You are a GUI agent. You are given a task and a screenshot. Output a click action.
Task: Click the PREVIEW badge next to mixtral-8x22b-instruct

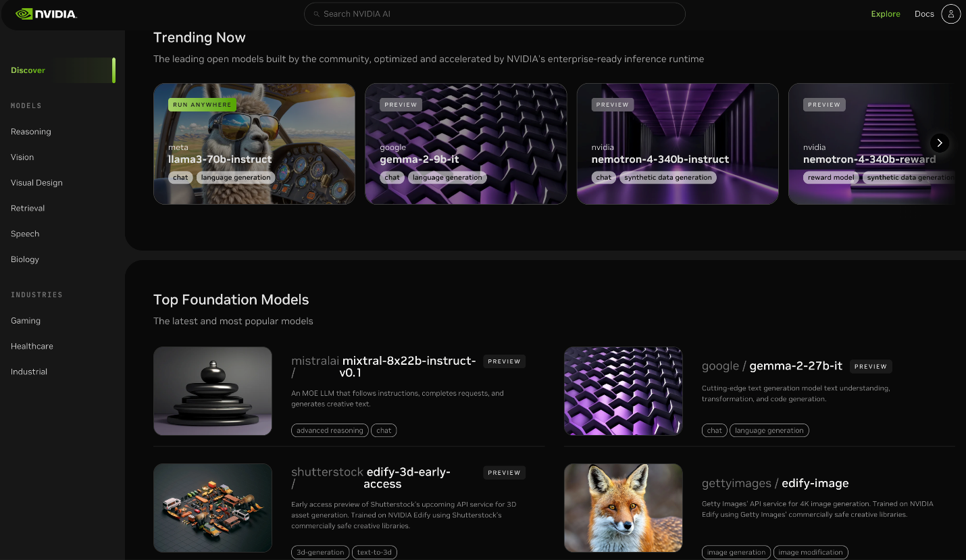(505, 361)
